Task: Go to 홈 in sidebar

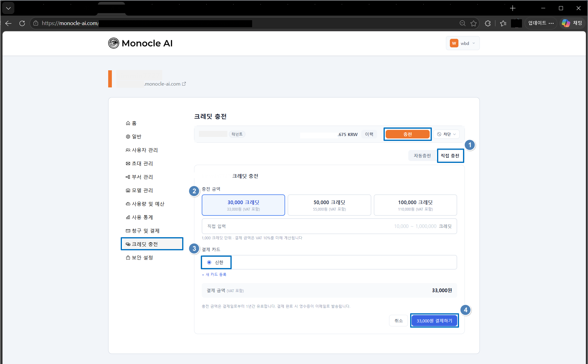Action: [131, 123]
